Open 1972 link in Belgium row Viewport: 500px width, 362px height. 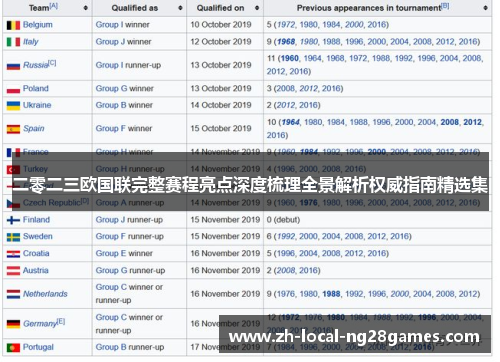click(x=286, y=25)
